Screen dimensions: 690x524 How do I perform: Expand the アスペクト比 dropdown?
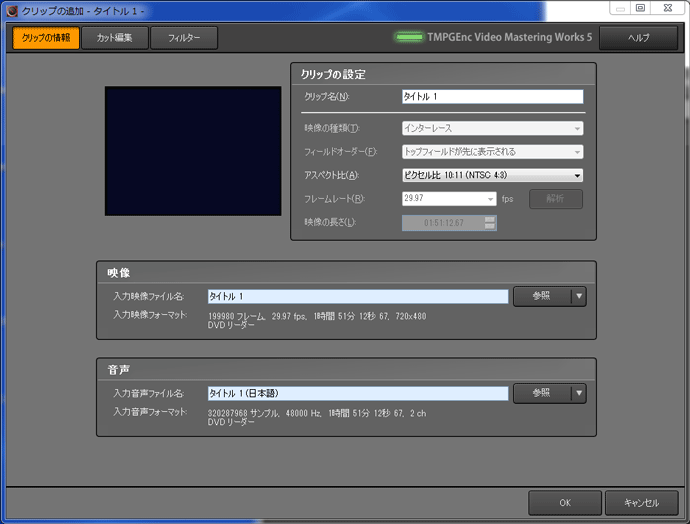(x=491, y=175)
